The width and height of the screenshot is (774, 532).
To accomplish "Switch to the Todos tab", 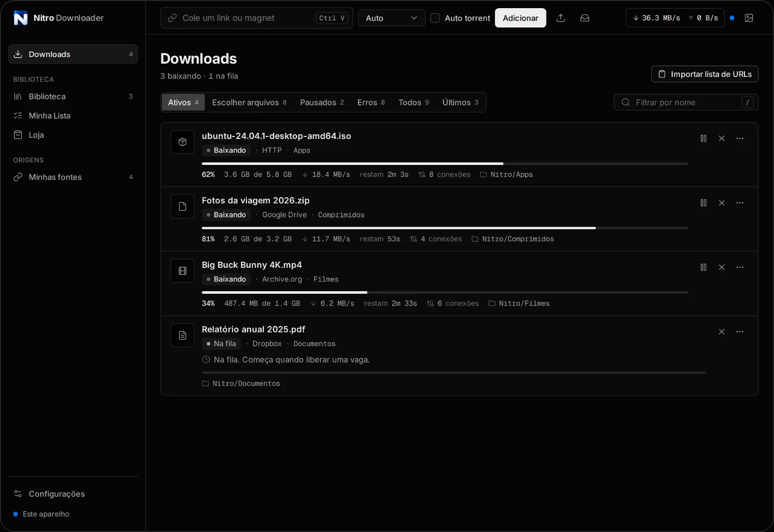I will (x=413, y=102).
